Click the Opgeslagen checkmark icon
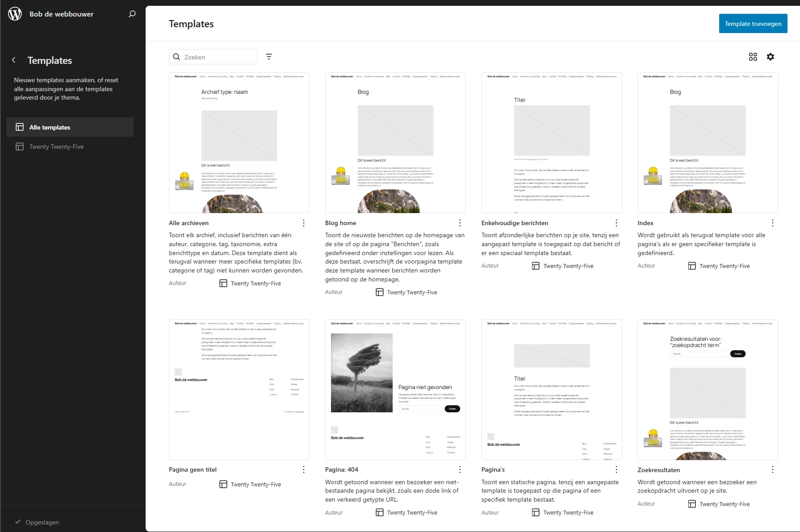 17,522
